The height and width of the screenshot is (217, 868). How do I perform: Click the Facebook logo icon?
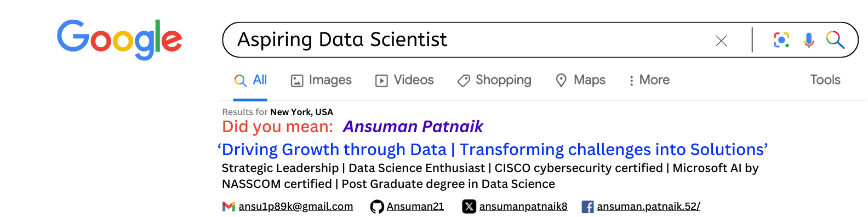tap(587, 207)
